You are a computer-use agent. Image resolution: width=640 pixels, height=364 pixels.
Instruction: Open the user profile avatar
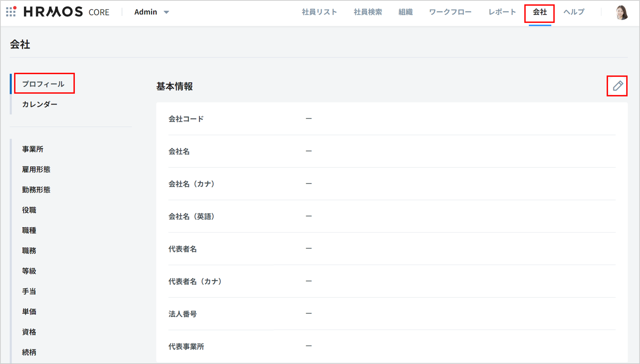click(622, 13)
